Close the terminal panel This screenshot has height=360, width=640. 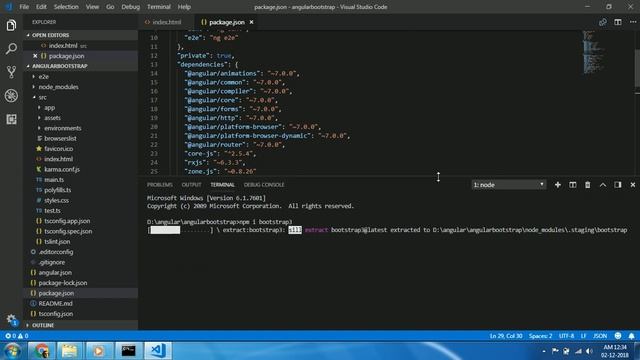click(x=633, y=185)
